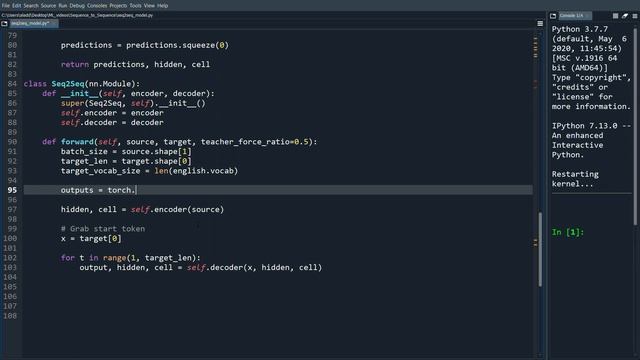Click 'batch_size = source.shape[1]' line

point(126,151)
